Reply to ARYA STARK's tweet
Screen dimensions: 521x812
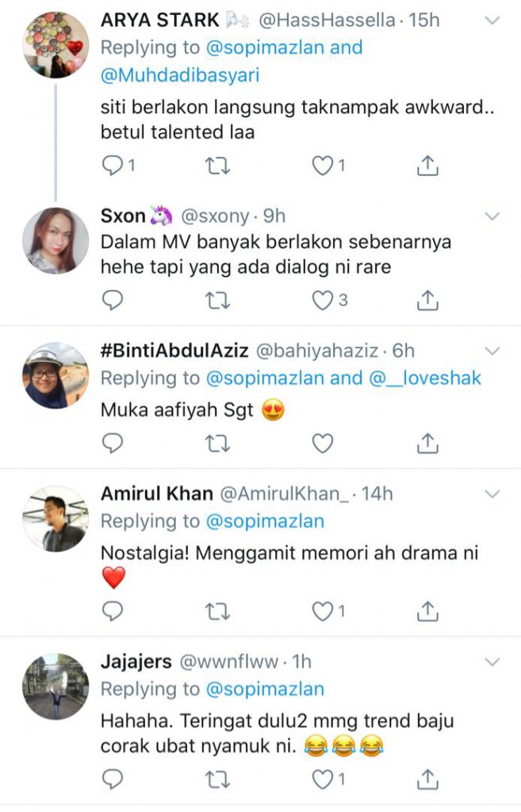(x=114, y=165)
